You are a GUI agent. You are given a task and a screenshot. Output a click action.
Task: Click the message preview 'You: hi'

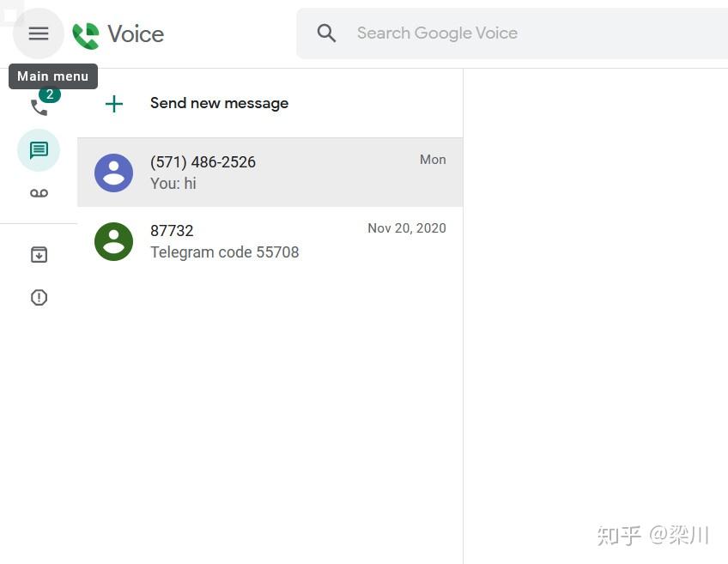pyautogui.click(x=173, y=183)
